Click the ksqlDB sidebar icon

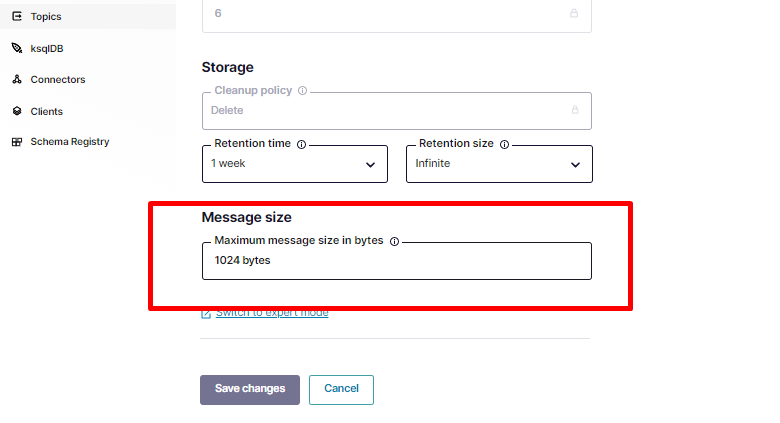click(17, 48)
